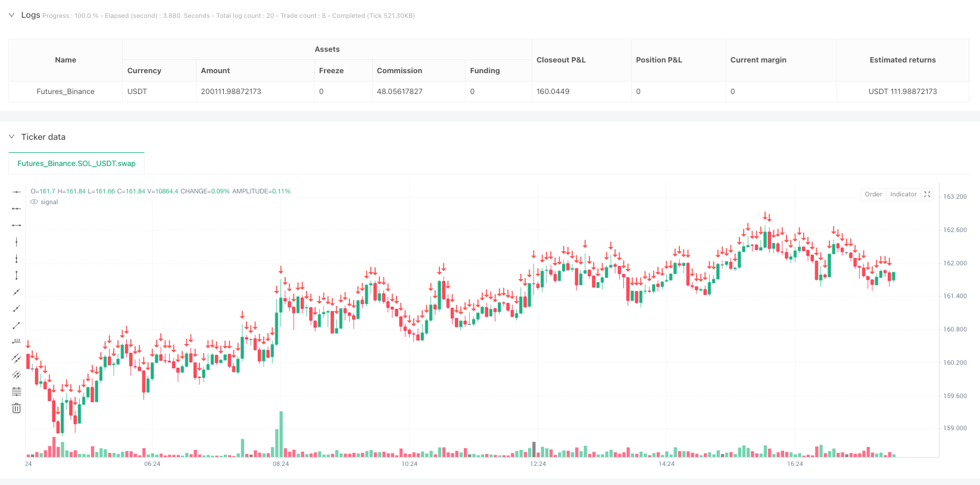Click the Futures_Binance name cell
The width and height of the screenshot is (980, 485).
65,92
